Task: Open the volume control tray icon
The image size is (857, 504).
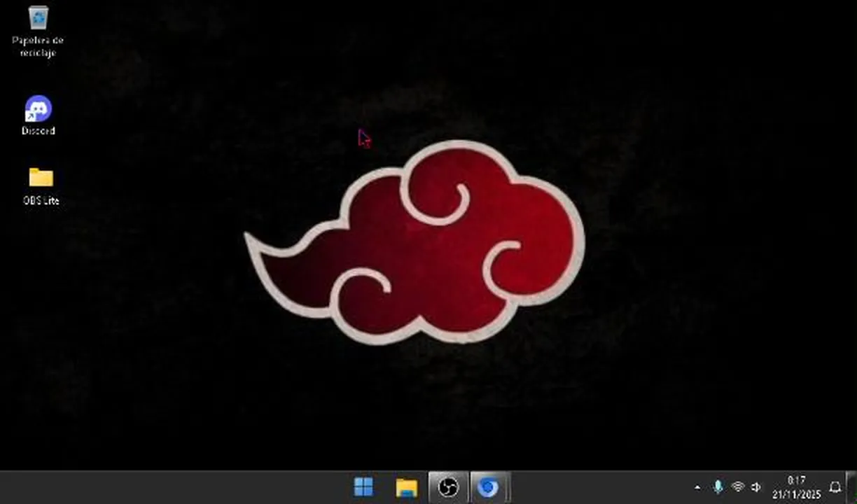Action: point(756,487)
